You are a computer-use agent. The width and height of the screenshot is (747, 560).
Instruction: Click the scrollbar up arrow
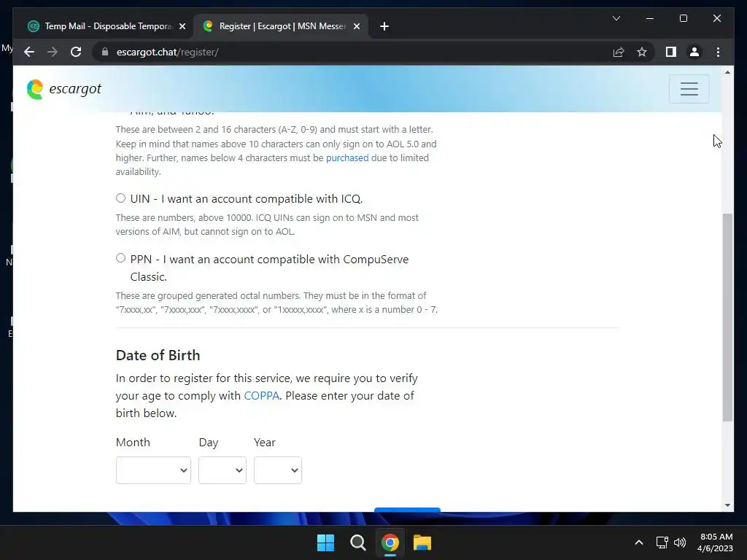click(727, 72)
